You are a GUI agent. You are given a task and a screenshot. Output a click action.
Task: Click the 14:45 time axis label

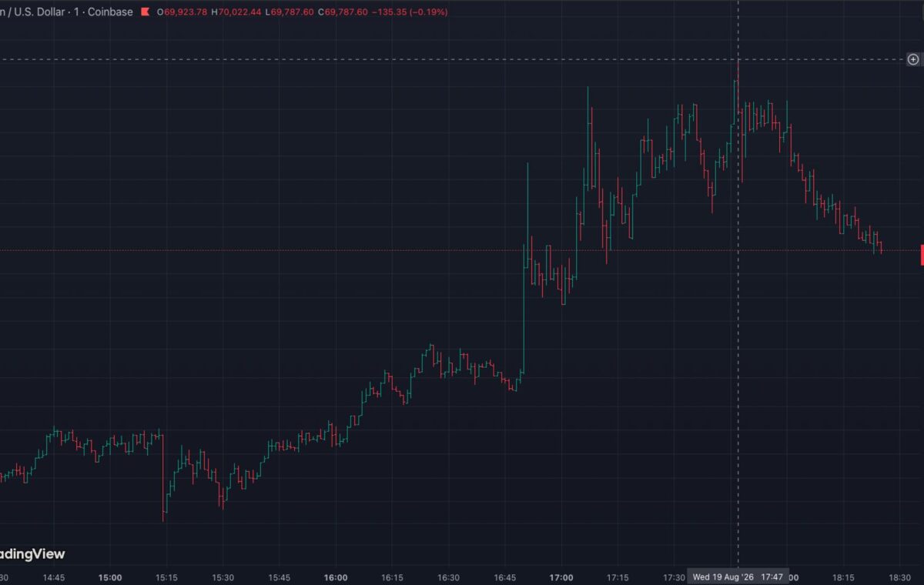[53, 577]
